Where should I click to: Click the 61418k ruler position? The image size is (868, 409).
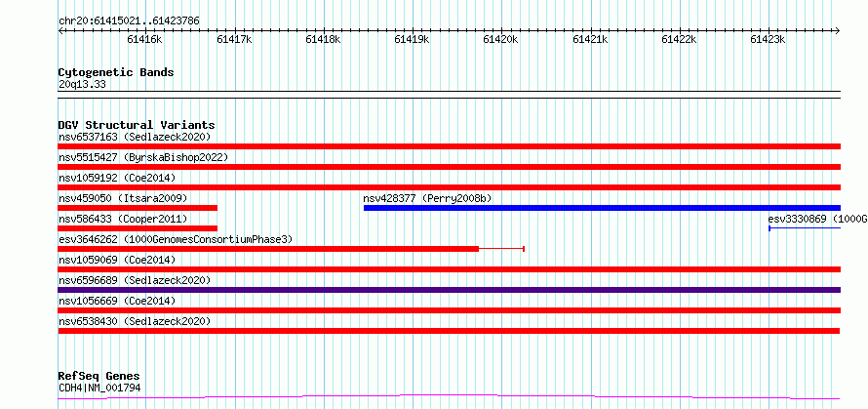coord(323,39)
